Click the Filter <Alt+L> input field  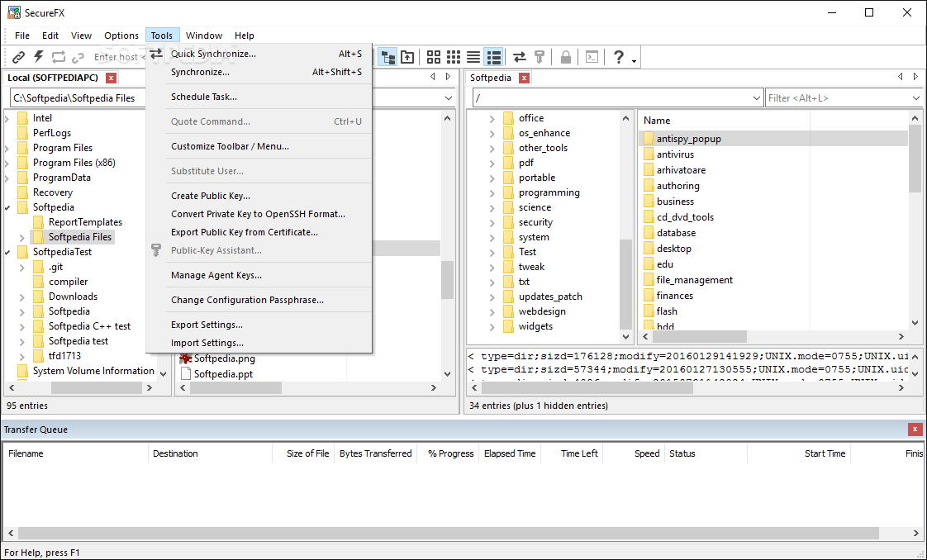tap(837, 98)
